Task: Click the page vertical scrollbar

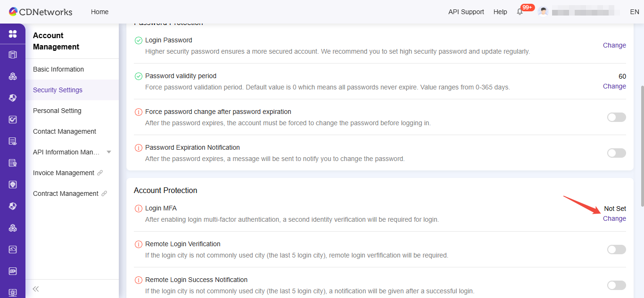Action: [x=641, y=146]
